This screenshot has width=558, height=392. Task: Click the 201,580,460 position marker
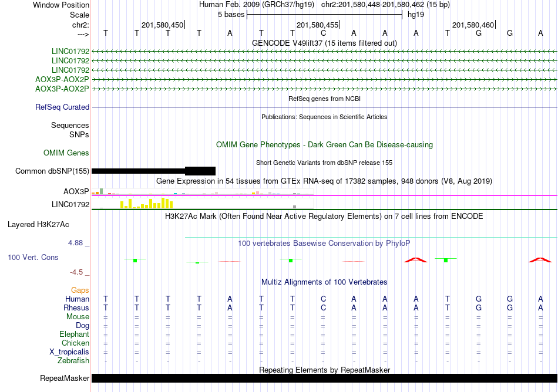(x=473, y=25)
